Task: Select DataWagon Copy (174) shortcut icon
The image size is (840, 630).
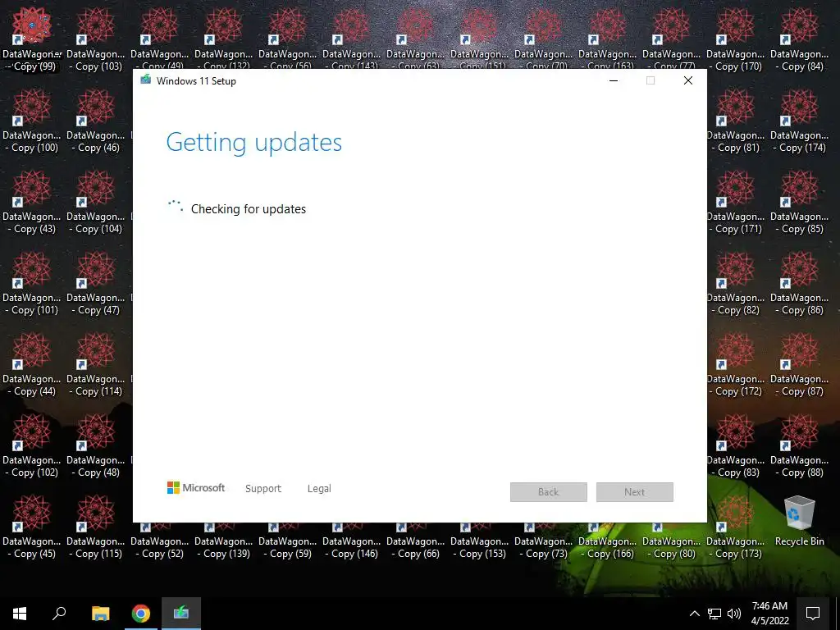Action: pyautogui.click(x=799, y=121)
